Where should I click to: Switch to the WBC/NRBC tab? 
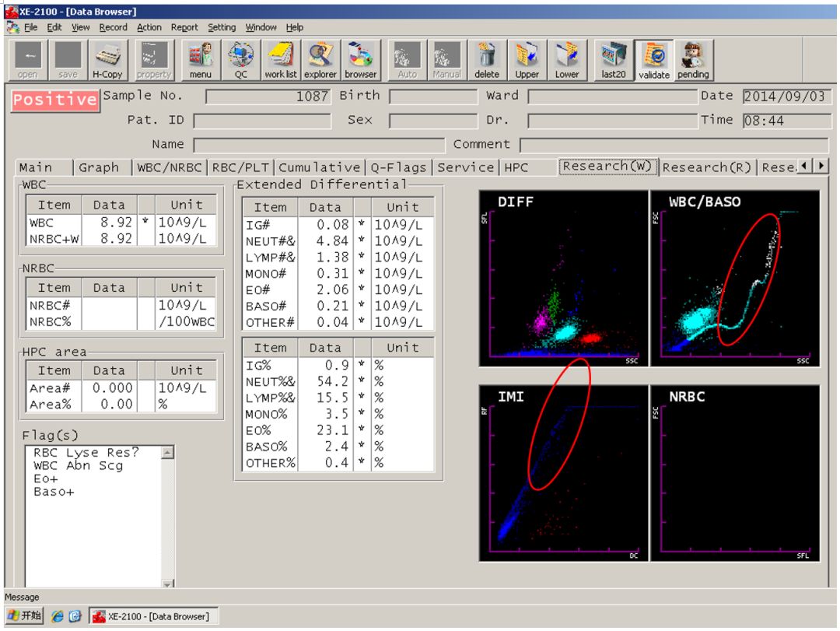point(170,167)
